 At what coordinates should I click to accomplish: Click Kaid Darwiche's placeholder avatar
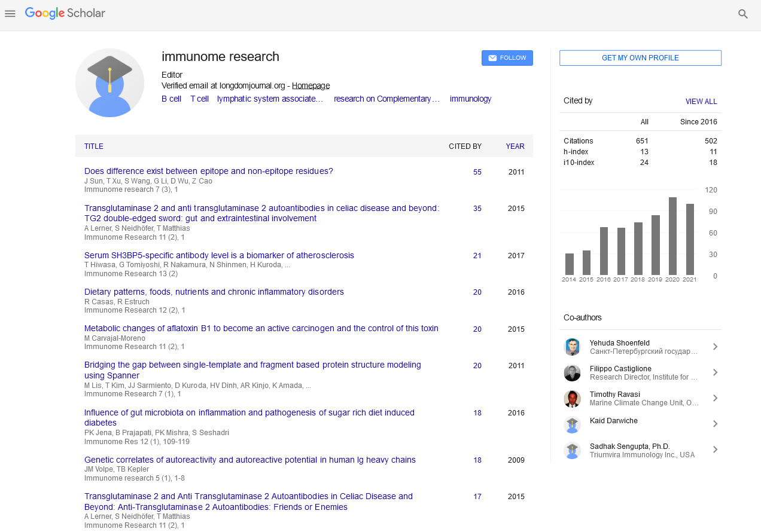[572, 424]
